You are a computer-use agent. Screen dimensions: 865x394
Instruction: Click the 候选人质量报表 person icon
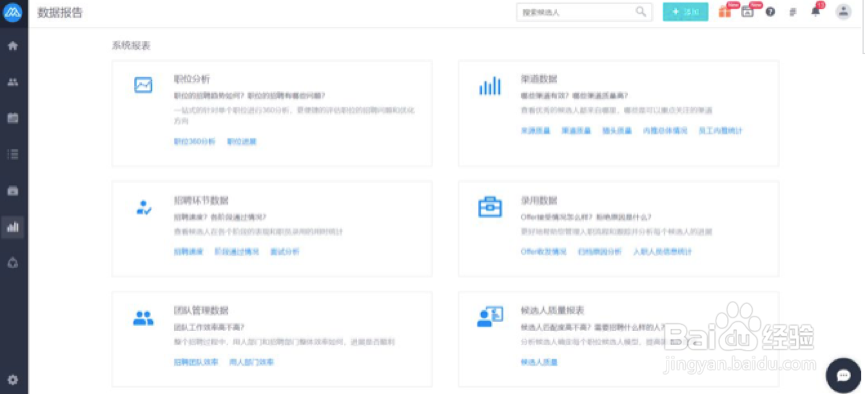point(490,317)
